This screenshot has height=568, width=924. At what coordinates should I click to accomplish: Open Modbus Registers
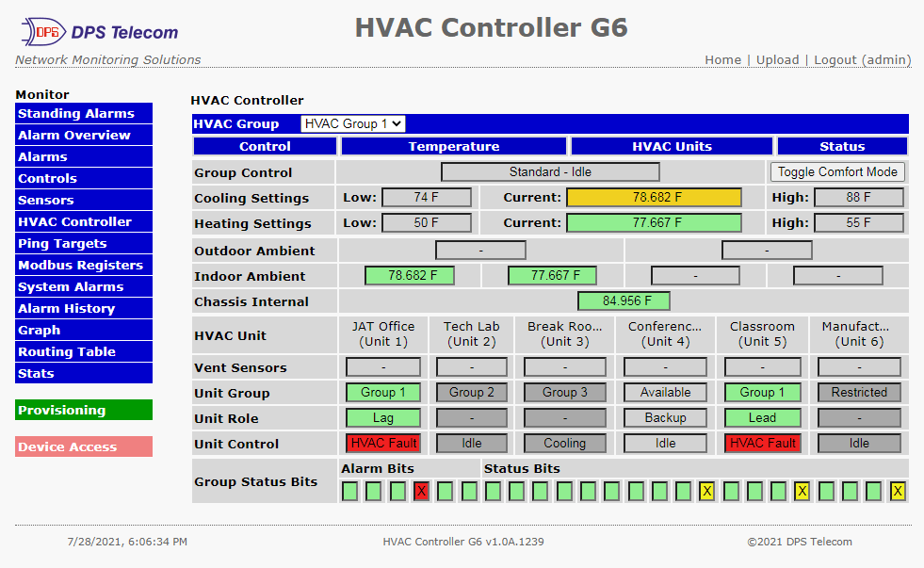(x=83, y=265)
